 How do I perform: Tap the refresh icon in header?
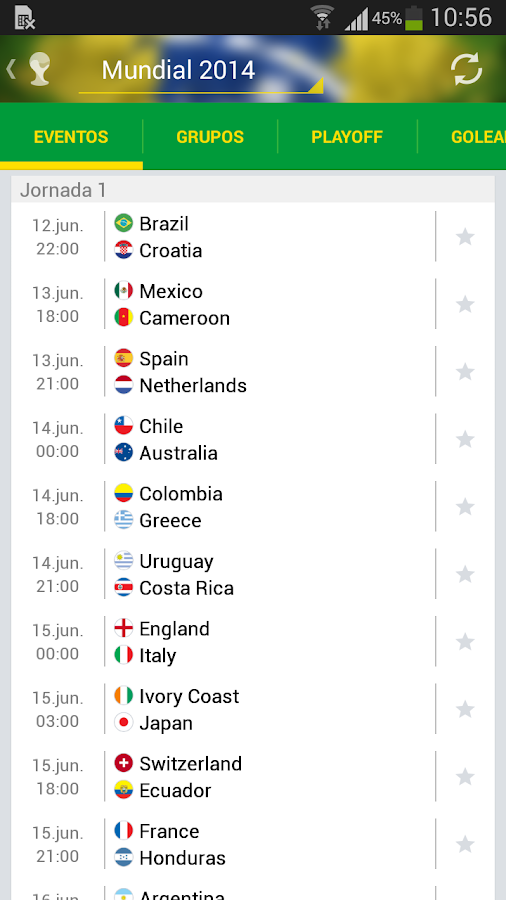(466, 70)
